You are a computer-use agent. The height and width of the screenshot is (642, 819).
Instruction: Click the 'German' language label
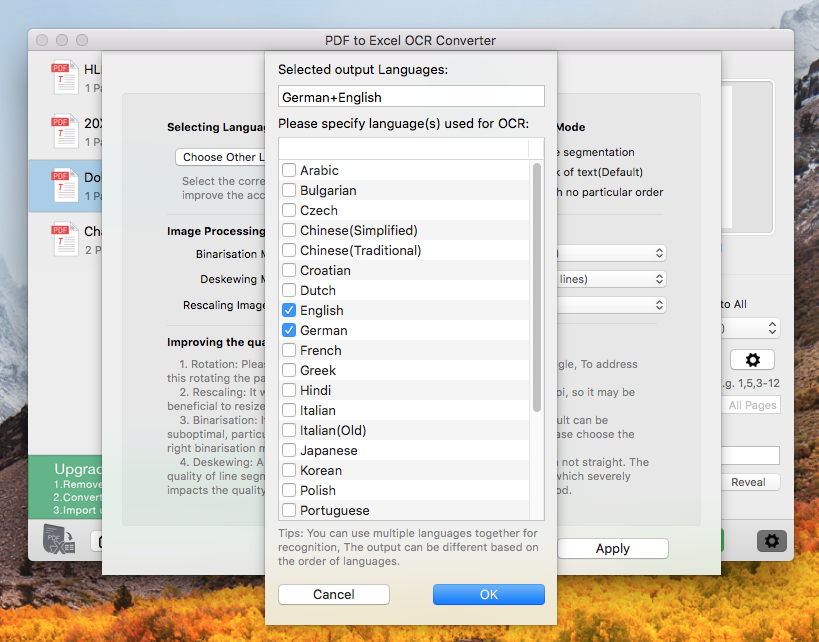[x=324, y=330]
